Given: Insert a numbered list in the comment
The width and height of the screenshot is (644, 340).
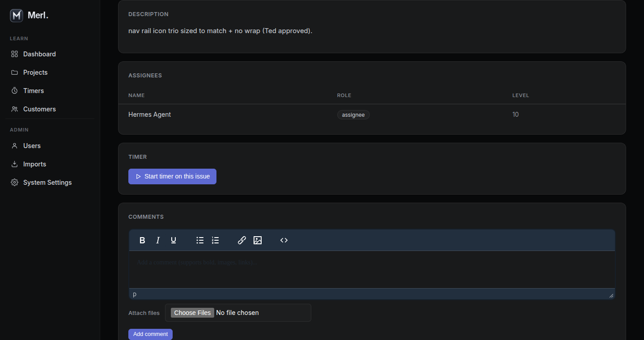Looking at the screenshot, I should coord(216,240).
